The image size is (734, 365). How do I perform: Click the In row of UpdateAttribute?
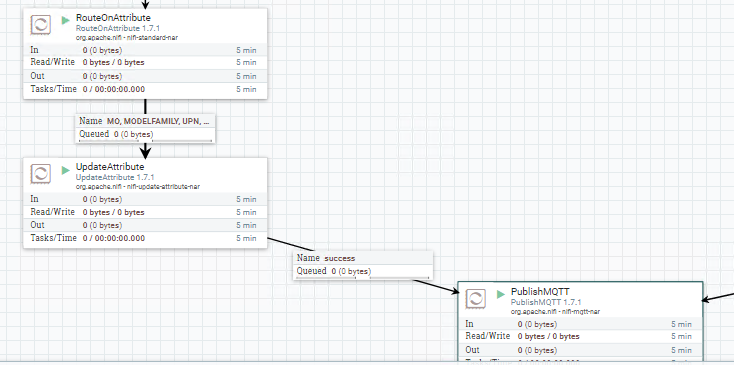(145, 199)
